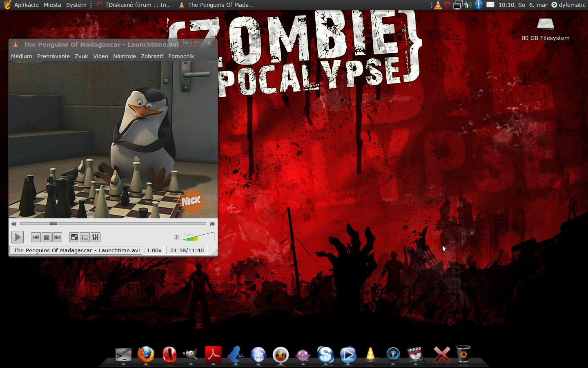Open the Zobraziť menu
Image resolution: width=588 pixels, height=368 pixels.
152,56
